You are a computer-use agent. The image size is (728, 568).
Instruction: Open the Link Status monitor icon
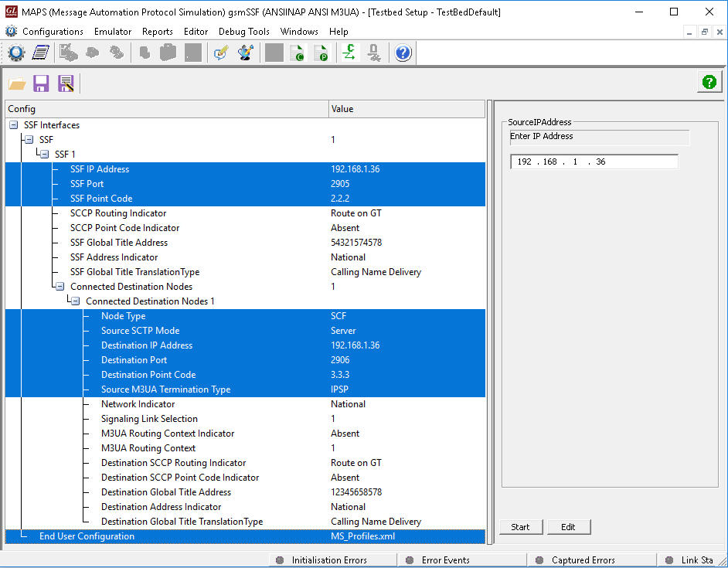(x=374, y=53)
